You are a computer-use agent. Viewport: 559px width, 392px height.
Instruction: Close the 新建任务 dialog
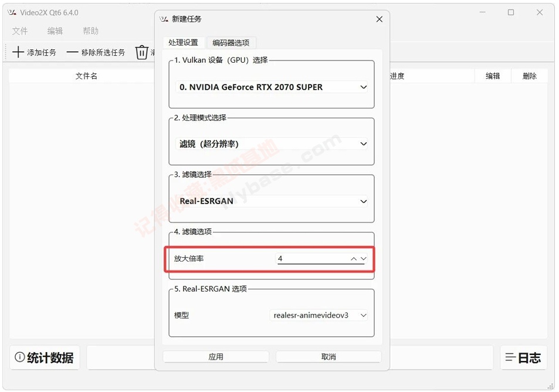click(380, 19)
